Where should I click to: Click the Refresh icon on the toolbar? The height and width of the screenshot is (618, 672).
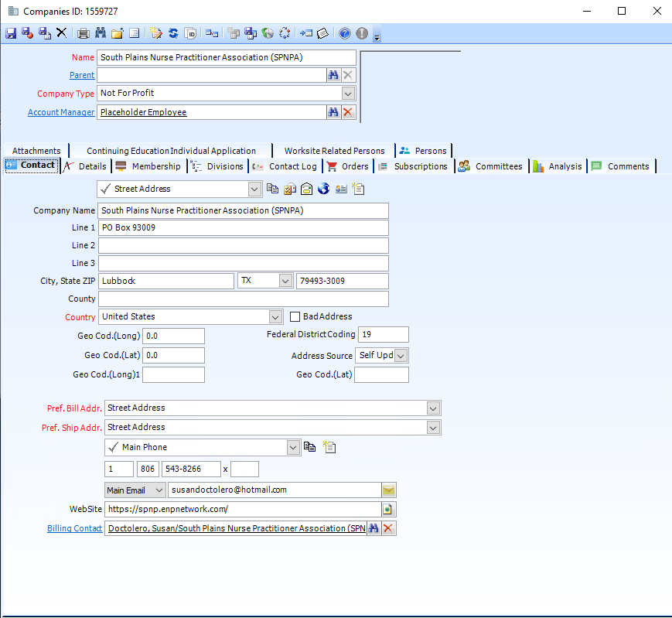(173, 32)
